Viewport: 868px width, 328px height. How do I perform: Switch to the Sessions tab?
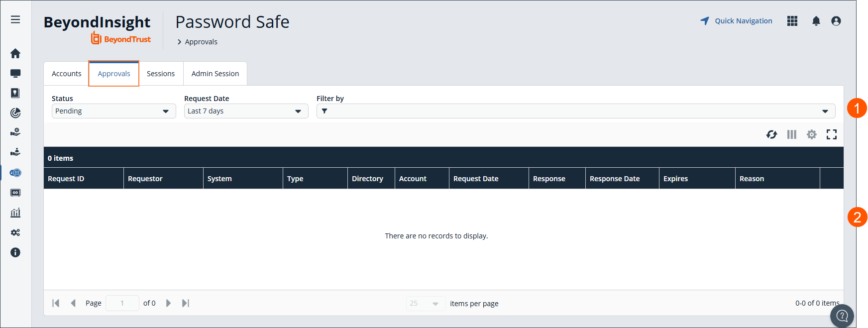coord(161,74)
